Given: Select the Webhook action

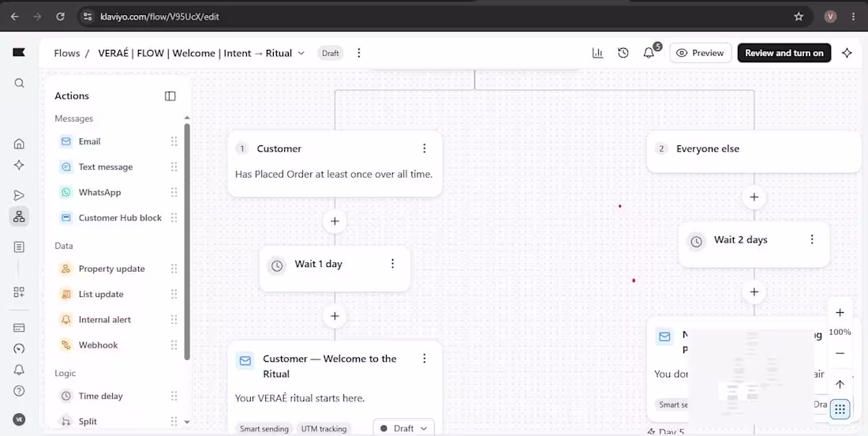Looking at the screenshot, I should pyautogui.click(x=118, y=345).
